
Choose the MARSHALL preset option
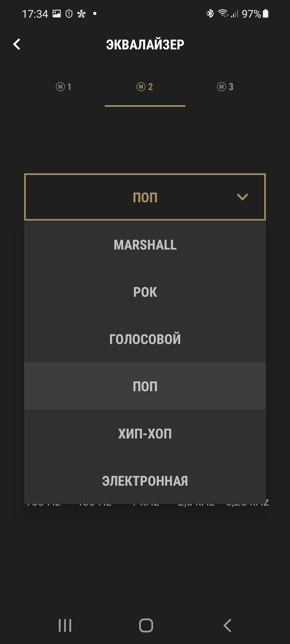[x=145, y=245]
